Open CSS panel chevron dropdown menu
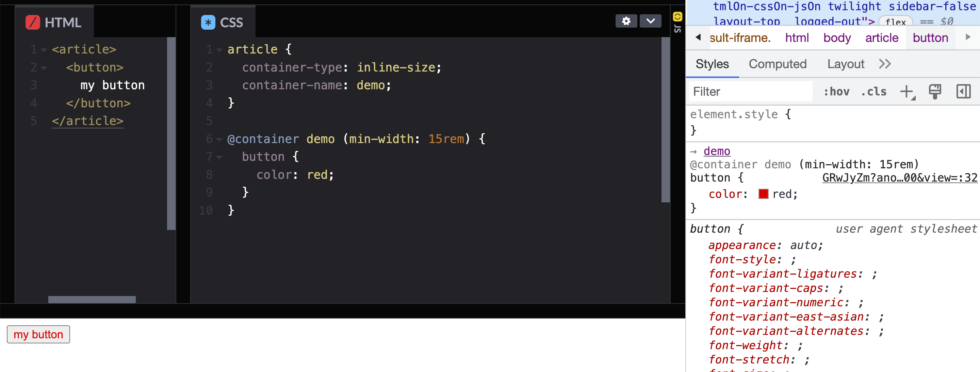Image resolution: width=980 pixels, height=372 pixels. 650,21
